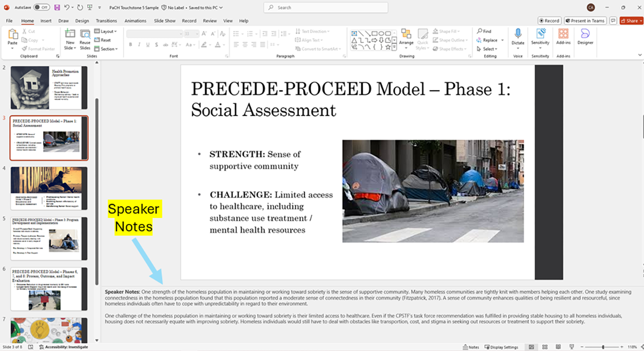Toggle the Notes pane in status bar

(x=471, y=347)
